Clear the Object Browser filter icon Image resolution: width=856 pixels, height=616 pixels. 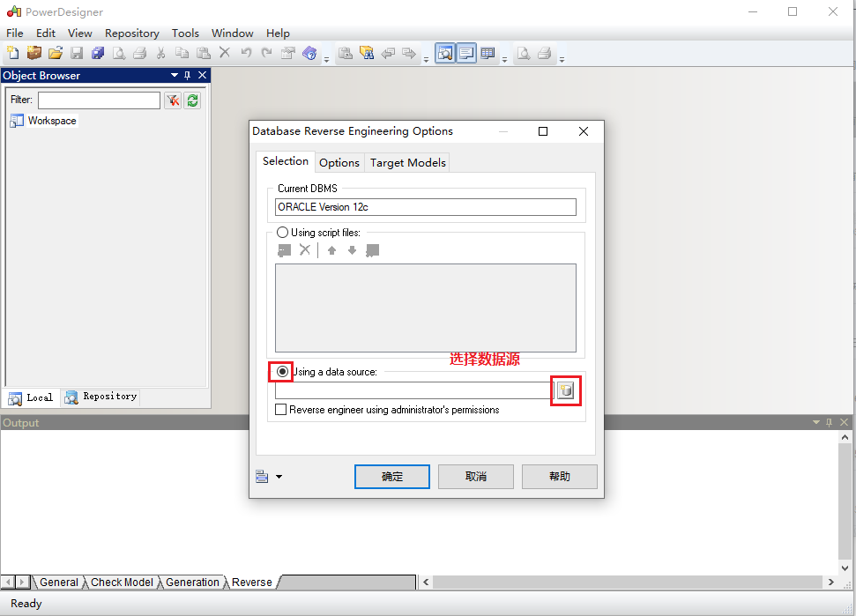[x=173, y=100]
